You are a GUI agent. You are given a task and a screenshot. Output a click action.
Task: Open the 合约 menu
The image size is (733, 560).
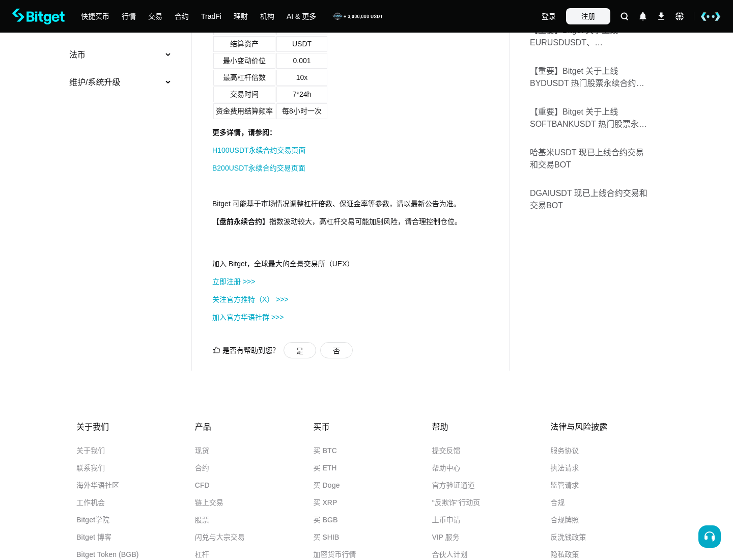pyautogui.click(x=182, y=16)
